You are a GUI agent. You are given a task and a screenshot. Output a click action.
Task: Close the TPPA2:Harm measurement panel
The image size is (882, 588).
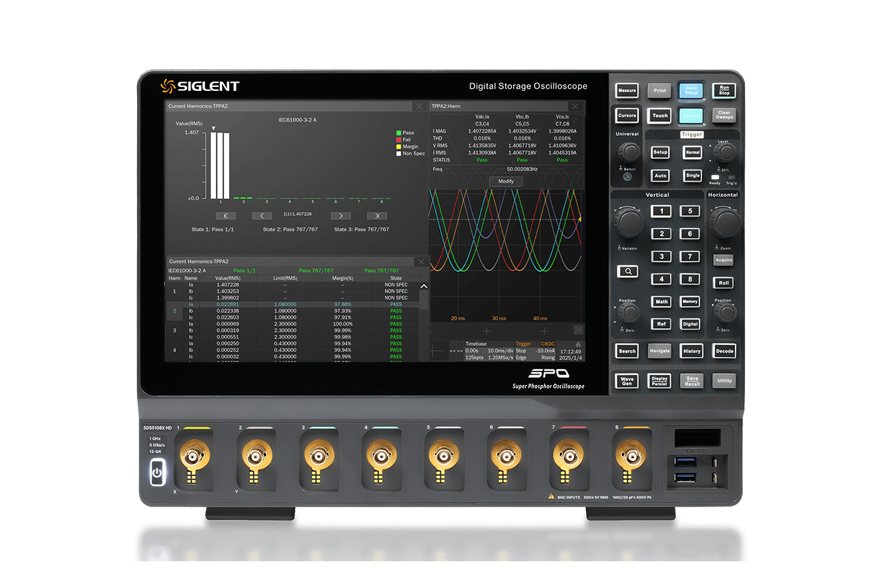click(575, 106)
